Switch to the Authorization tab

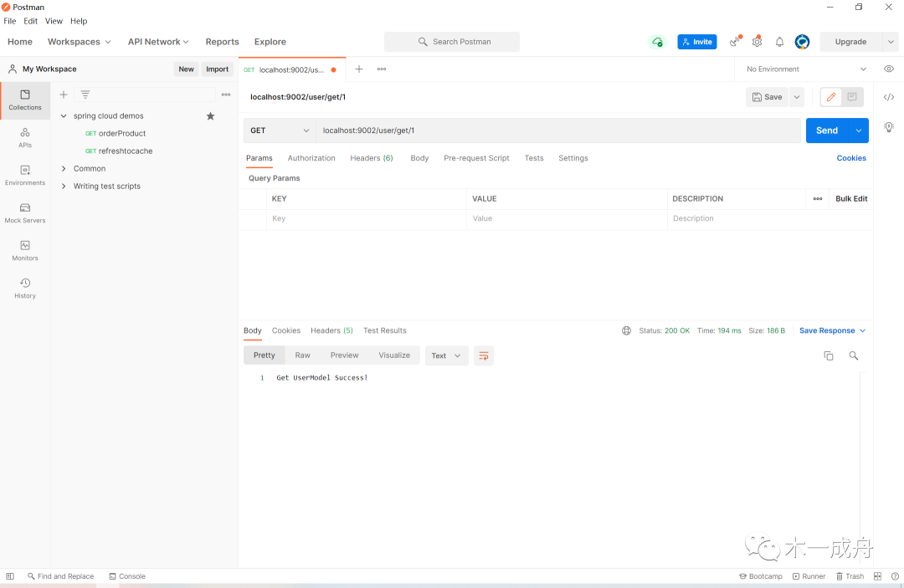coord(311,158)
